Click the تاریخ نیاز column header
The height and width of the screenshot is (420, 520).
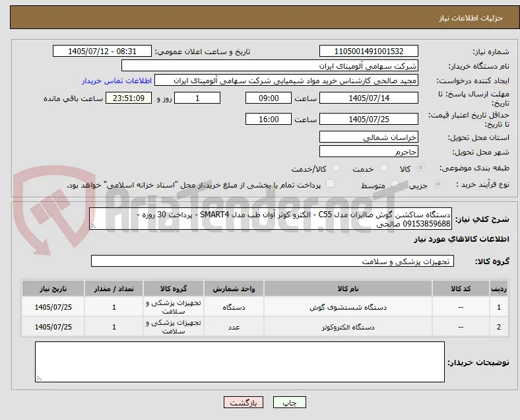pos(53,289)
